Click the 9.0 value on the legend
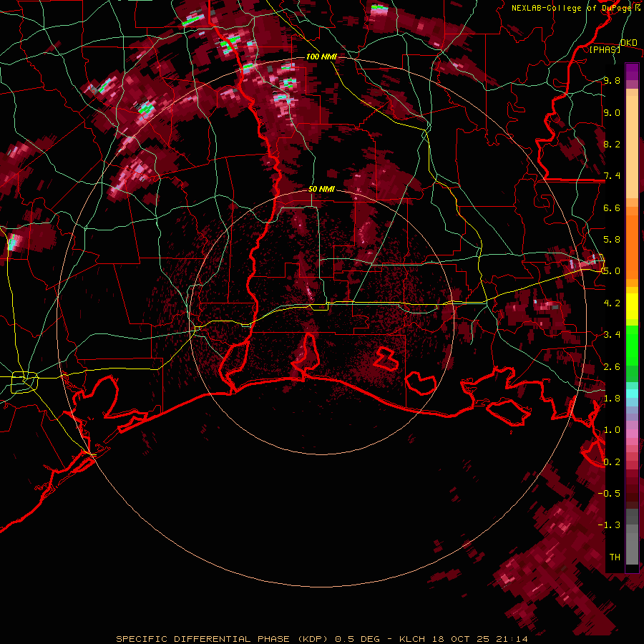The width and height of the screenshot is (644, 644). (x=612, y=112)
